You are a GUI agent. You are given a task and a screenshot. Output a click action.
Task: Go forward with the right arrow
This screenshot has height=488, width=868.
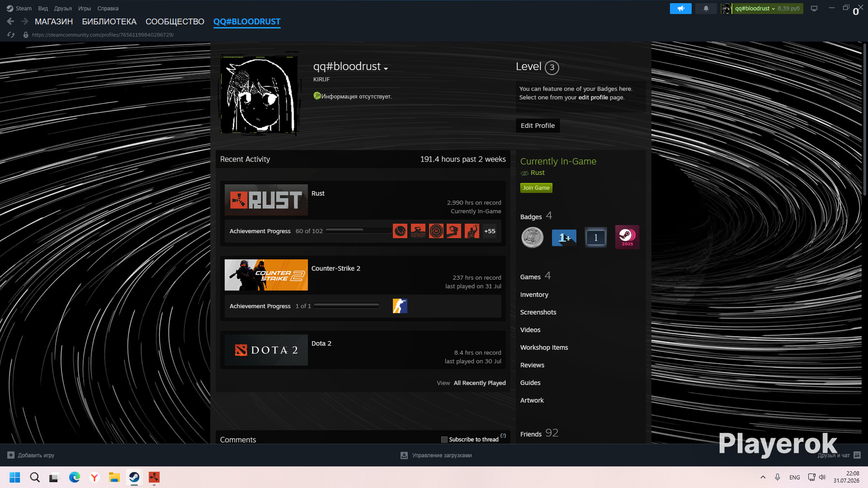click(x=25, y=21)
